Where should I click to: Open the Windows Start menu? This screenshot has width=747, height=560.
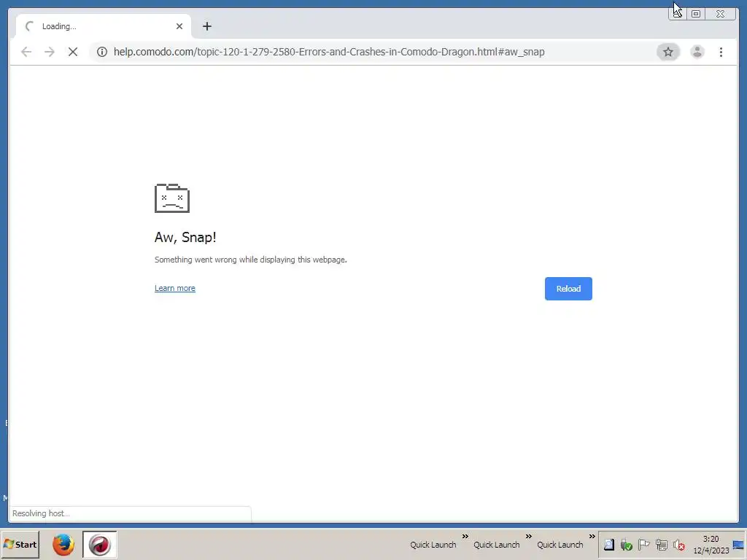pos(20,544)
